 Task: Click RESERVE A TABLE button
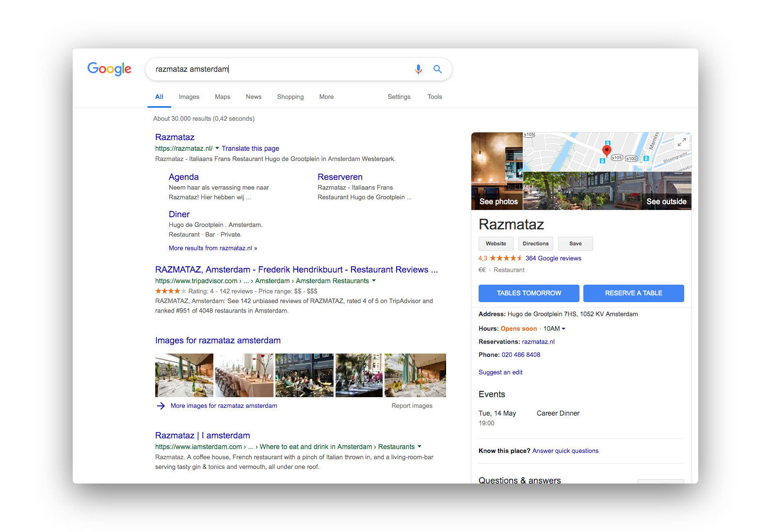point(634,293)
